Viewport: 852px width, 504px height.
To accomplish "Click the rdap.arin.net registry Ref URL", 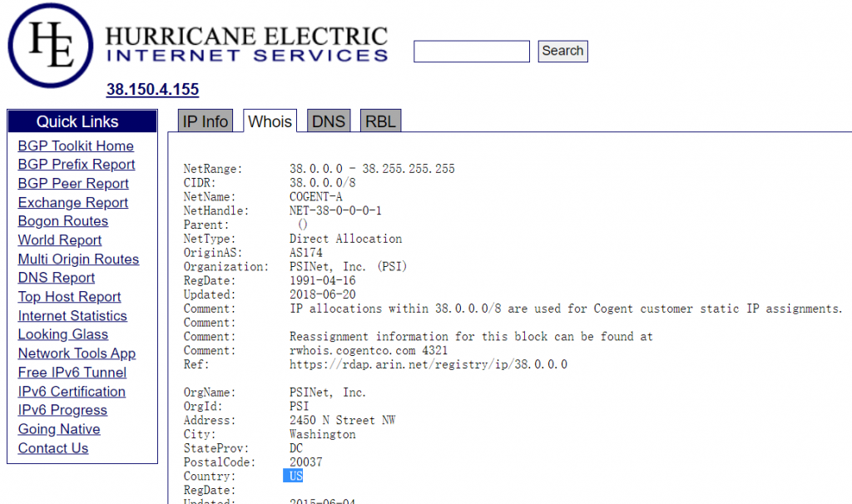I will (x=428, y=364).
